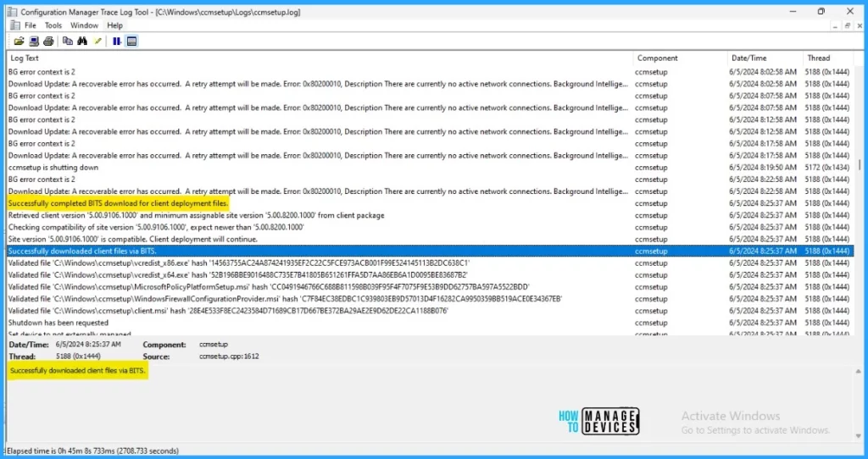Select the 'Download Update' error row at 8:17:58 AM

[430, 155]
